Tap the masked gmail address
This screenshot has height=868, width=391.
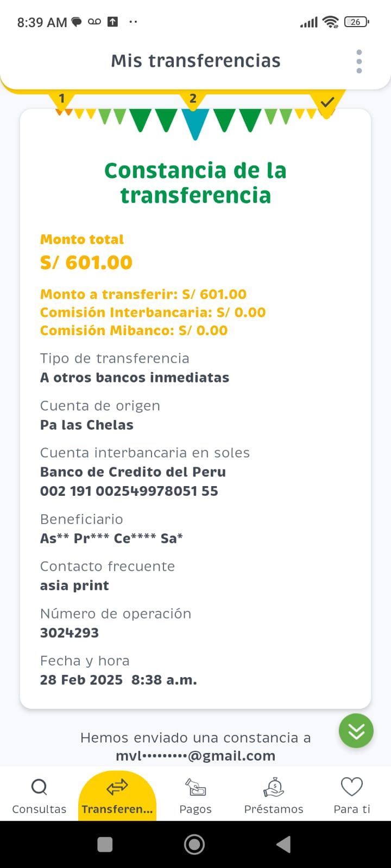click(195, 756)
